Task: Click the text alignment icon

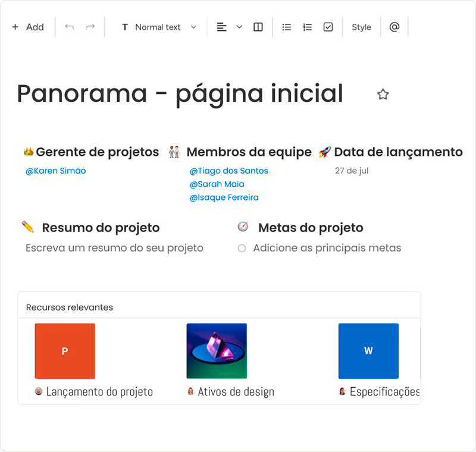Action: [x=222, y=27]
